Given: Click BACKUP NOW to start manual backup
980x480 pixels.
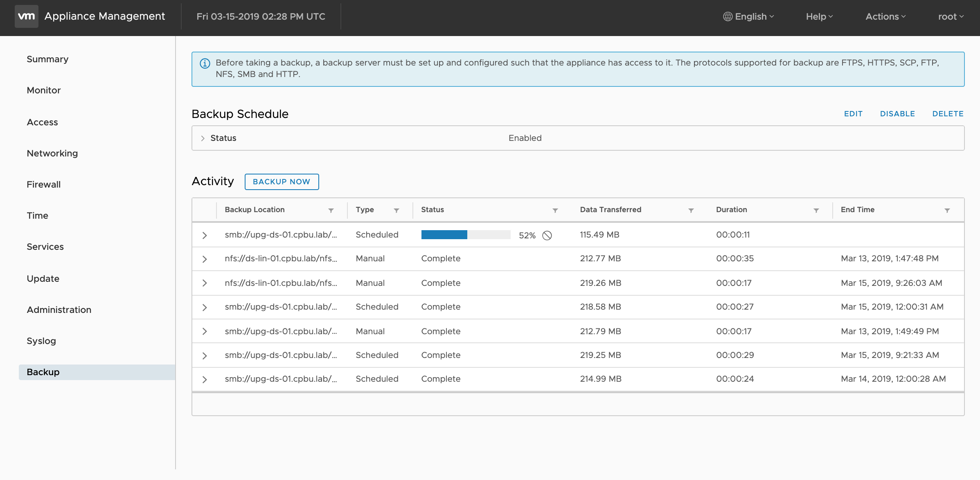Looking at the screenshot, I should [x=281, y=181].
